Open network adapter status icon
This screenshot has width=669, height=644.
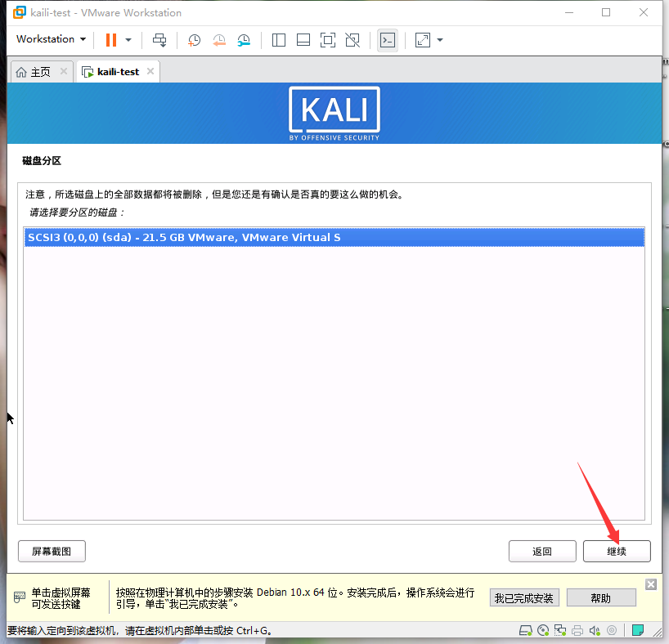click(x=559, y=630)
